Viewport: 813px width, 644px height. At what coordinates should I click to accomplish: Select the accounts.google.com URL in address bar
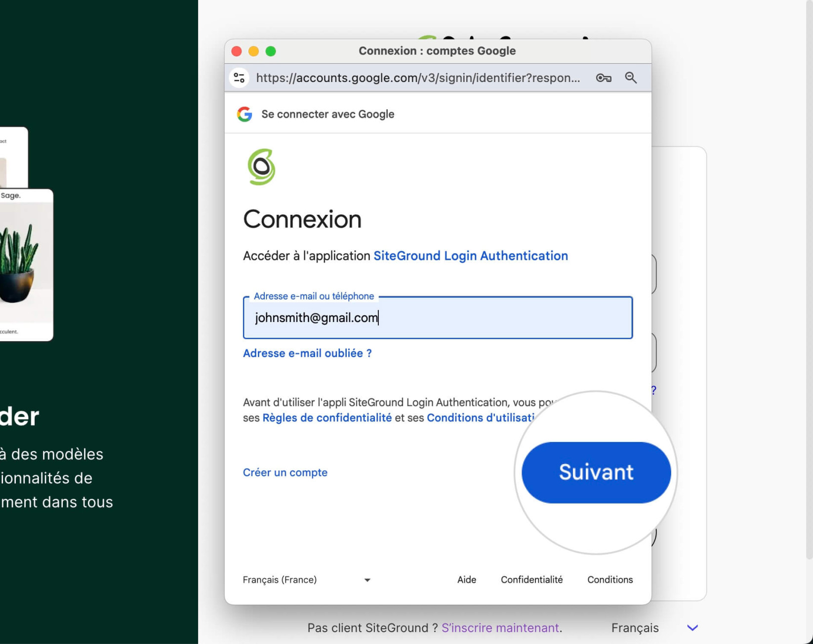(x=418, y=78)
